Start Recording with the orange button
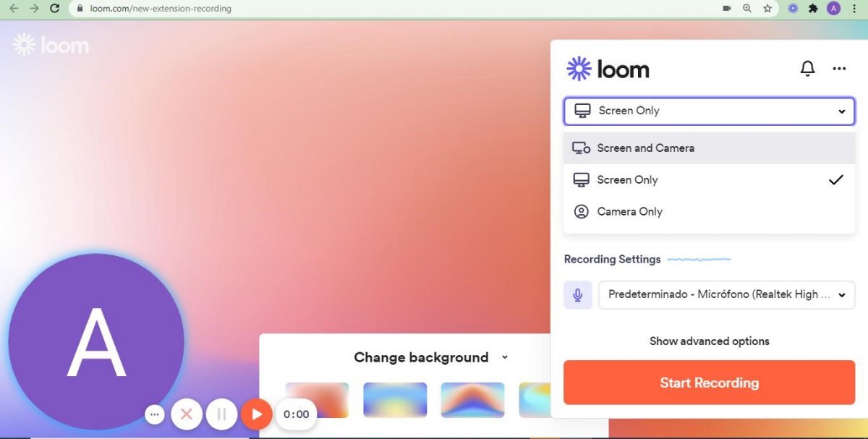Viewport: 868px width, 439px height. click(x=709, y=383)
